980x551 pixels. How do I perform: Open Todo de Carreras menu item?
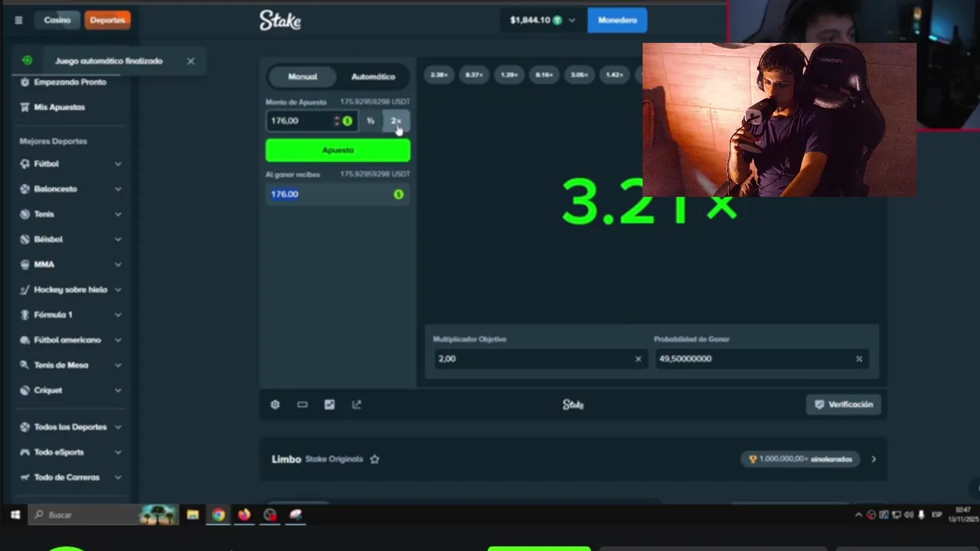coord(71,478)
